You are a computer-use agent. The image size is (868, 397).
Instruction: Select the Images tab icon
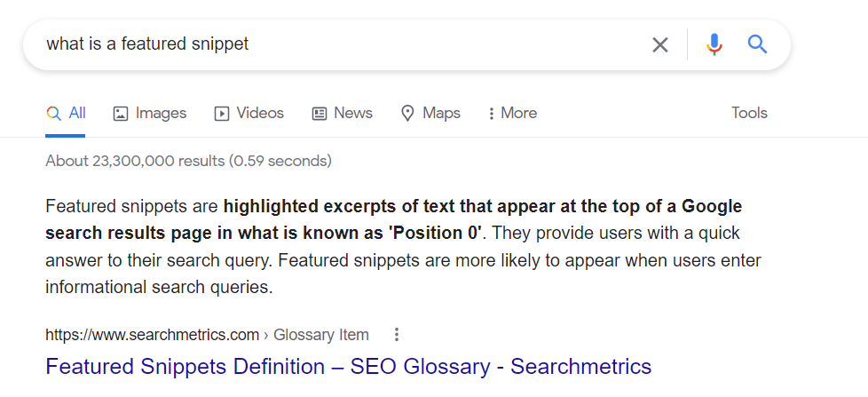click(120, 114)
